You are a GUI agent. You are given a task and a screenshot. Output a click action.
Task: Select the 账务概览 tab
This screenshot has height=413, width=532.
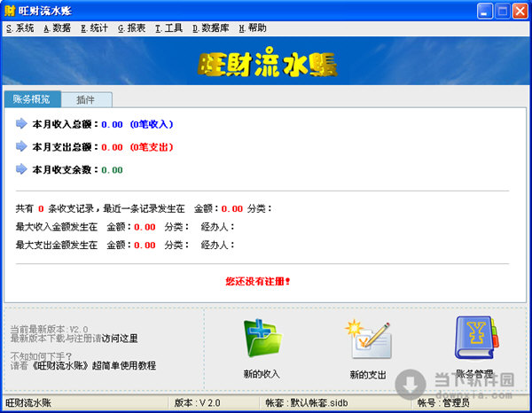point(33,99)
